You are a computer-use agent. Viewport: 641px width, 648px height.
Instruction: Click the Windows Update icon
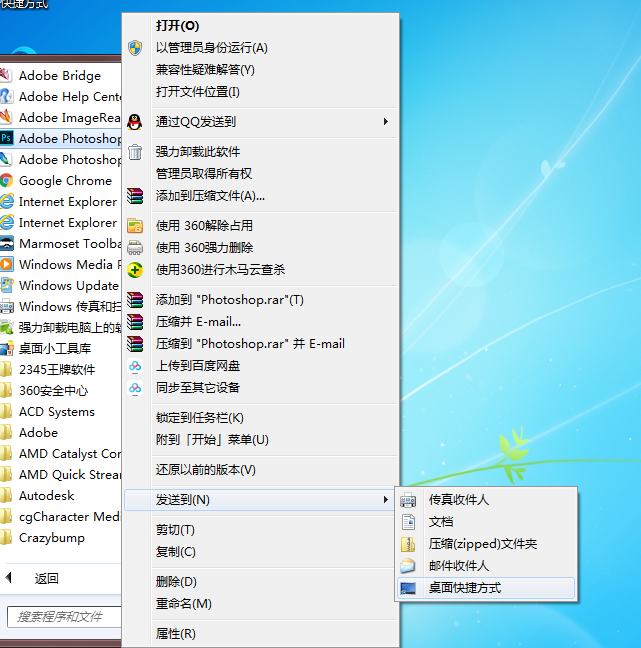[x=6, y=285]
